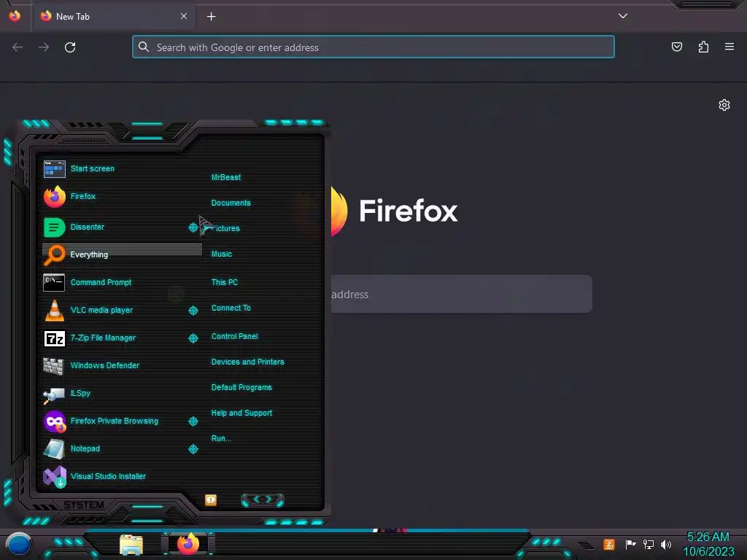The height and width of the screenshot is (560, 747).
Task: Open 7-Zip File Manager
Action: point(115,338)
